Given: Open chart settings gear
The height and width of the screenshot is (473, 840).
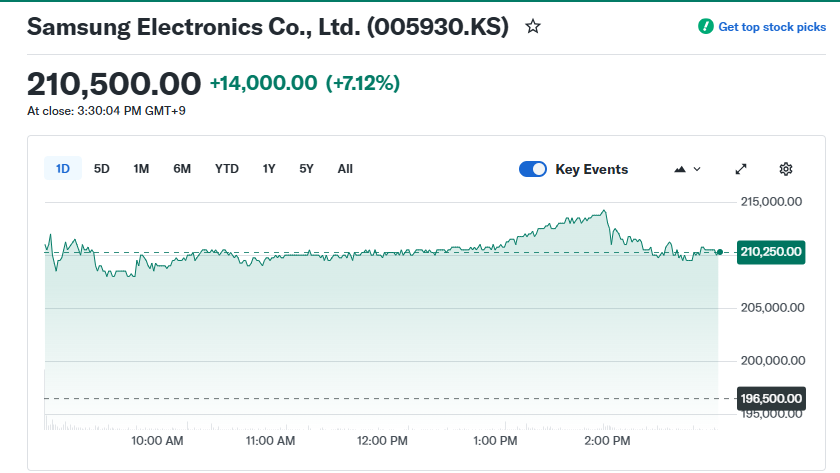Looking at the screenshot, I should click(786, 169).
